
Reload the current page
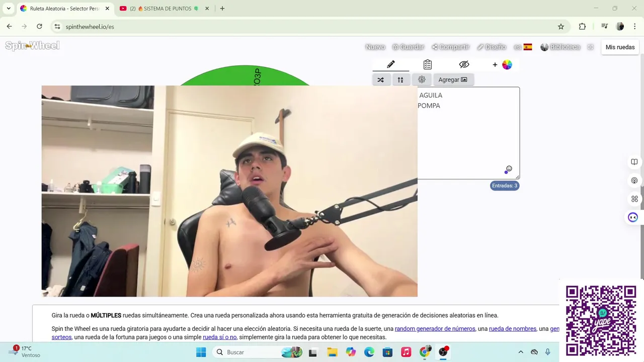click(39, 27)
